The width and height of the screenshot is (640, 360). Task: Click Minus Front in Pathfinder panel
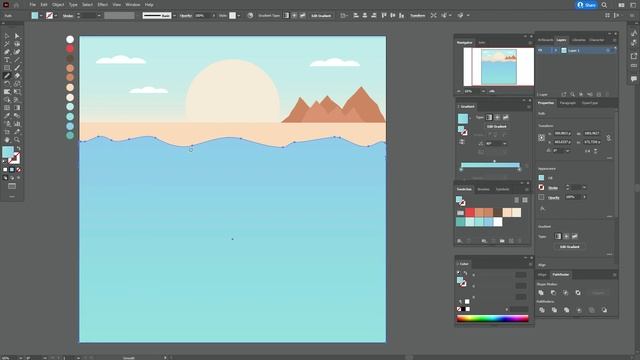click(553, 293)
